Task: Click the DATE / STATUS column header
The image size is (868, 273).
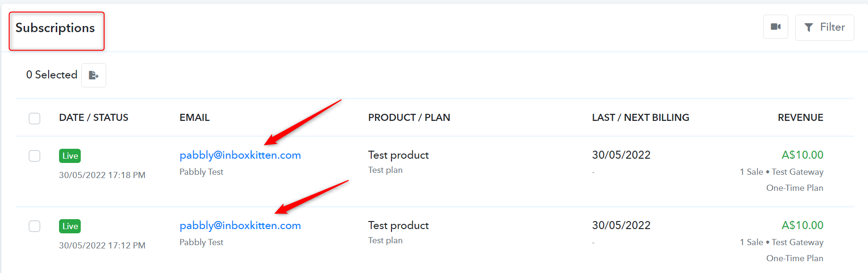Action: pyautogui.click(x=94, y=118)
